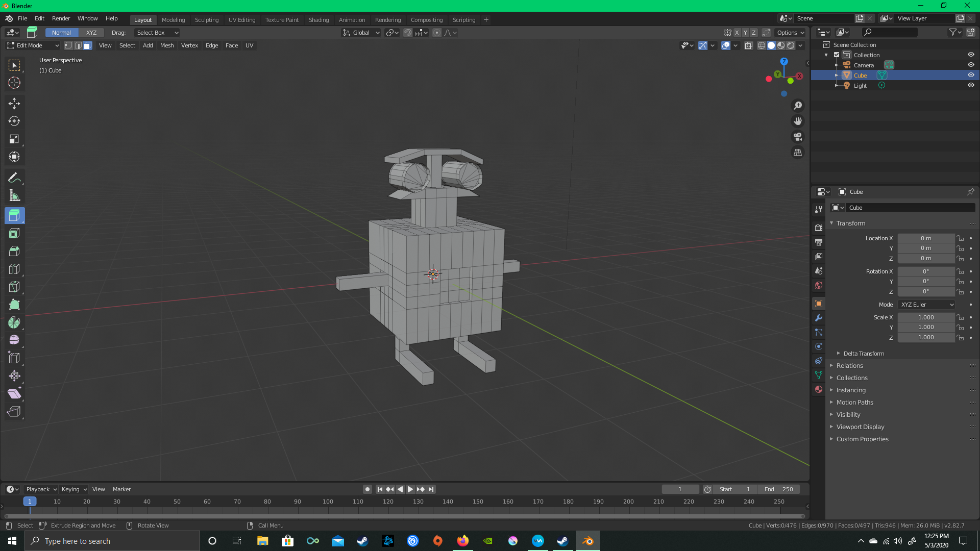Select the Move tool in toolbar

(x=14, y=104)
